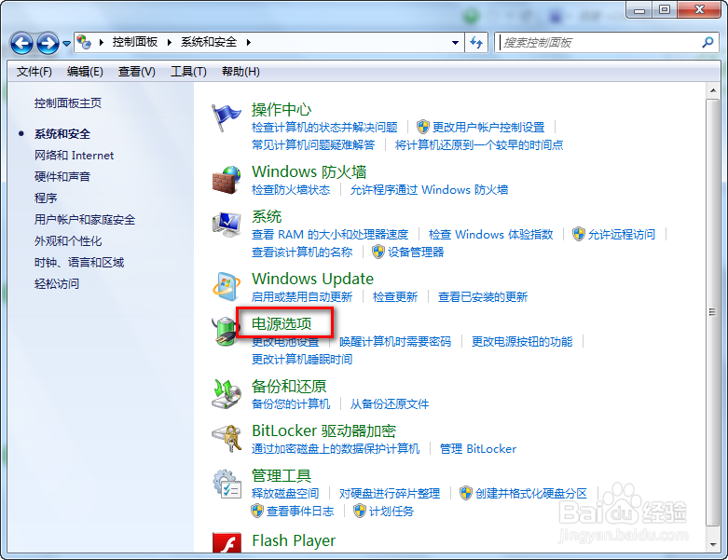728x560 pixels.
Task: Click 查看事件日志 link
Action: [300, 512]
